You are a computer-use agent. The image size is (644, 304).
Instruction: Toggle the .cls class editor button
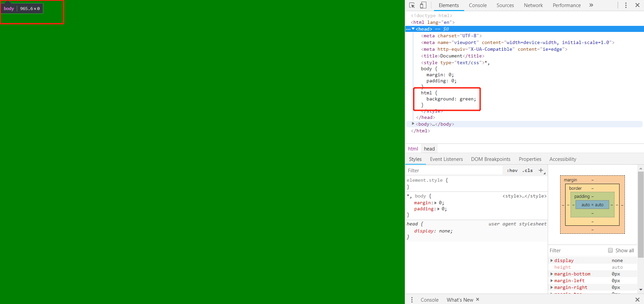(527, 171)
